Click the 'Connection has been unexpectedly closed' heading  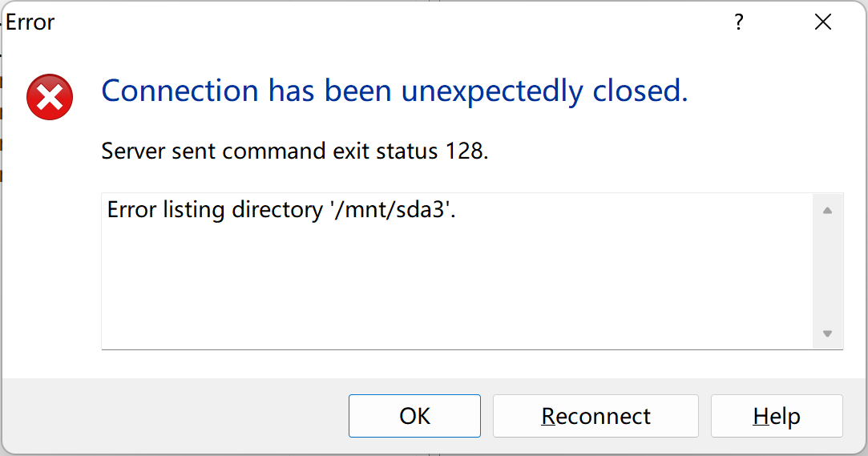click(394, 91)
